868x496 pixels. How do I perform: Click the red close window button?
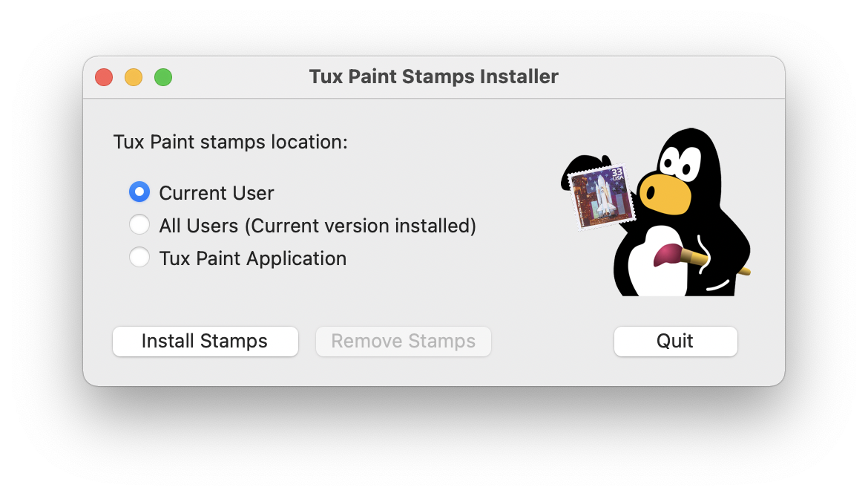pyautogui.click(x=104, y=77)
